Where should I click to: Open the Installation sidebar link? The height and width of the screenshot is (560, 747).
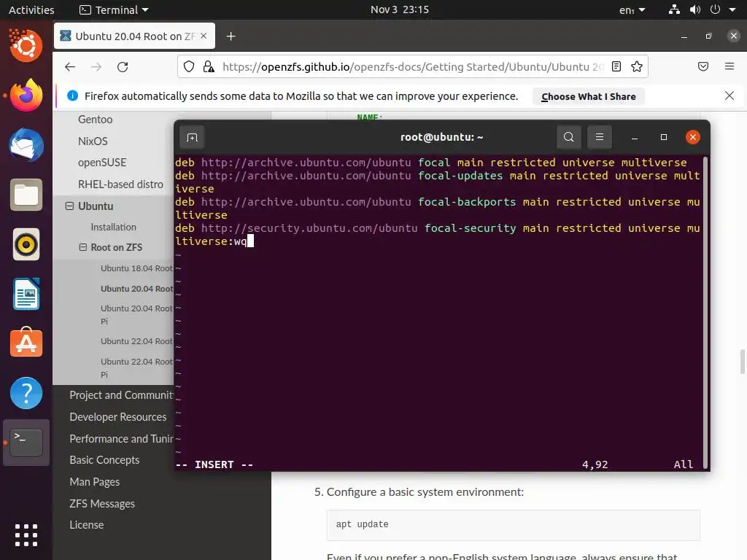[113, 227]
